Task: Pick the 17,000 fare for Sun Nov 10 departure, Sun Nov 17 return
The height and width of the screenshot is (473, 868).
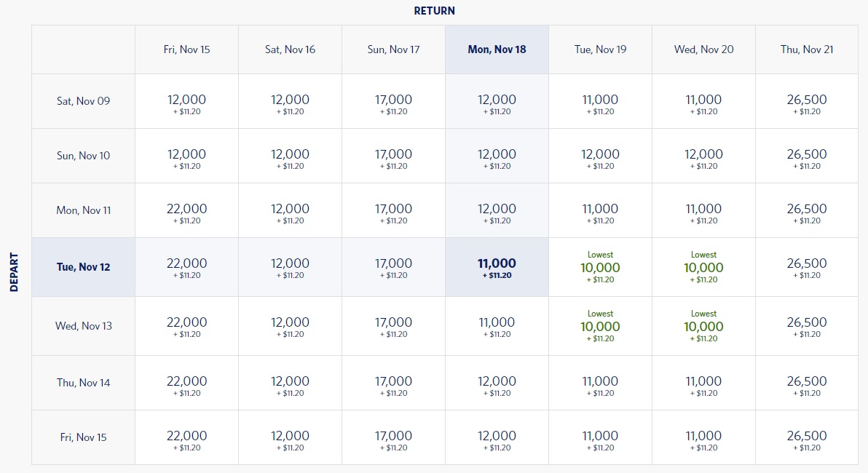Action: click(393, 157)
